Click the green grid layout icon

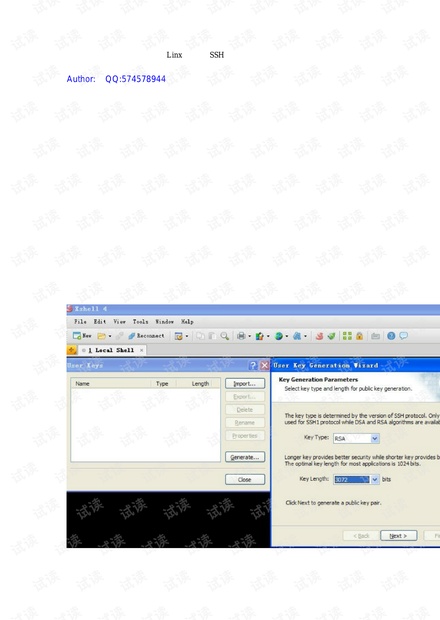click(x=347, y=336)
